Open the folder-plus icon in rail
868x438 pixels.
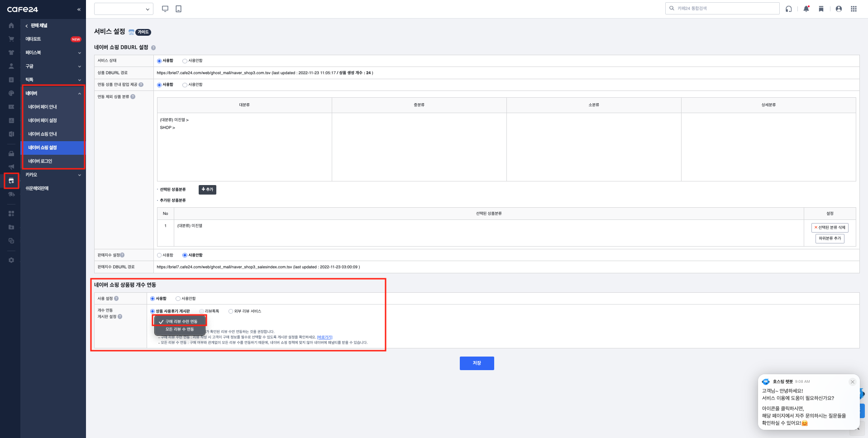pos(11,227)
